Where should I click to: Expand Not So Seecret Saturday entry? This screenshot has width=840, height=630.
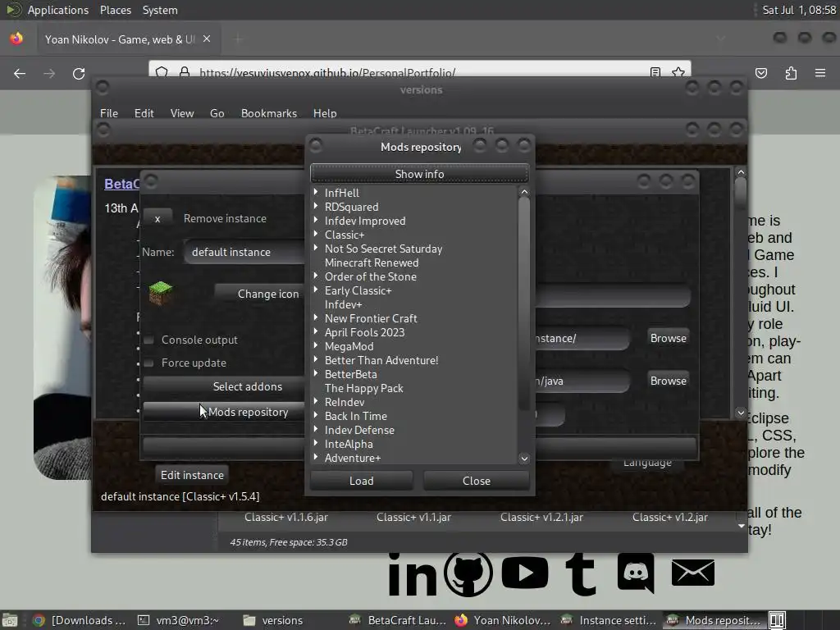pyautogui.click(x=316, y=248)
